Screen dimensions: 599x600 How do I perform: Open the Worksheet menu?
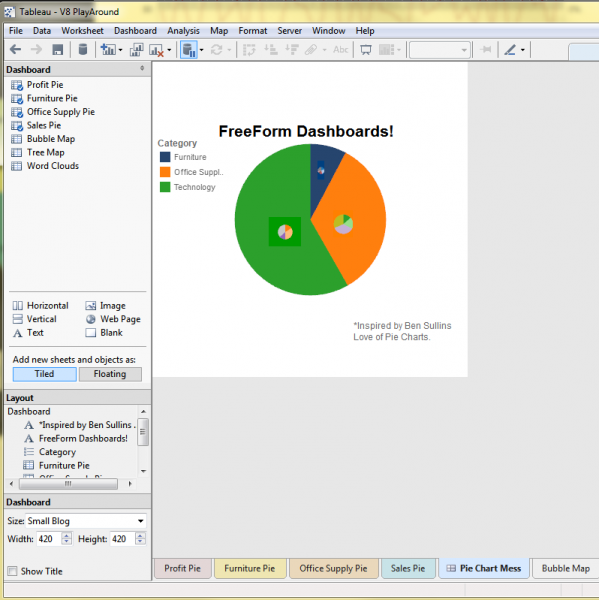[82, 31]
